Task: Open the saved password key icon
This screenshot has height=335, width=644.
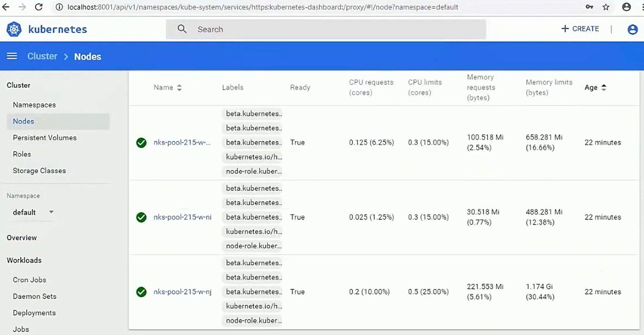Action: point(589,7)
